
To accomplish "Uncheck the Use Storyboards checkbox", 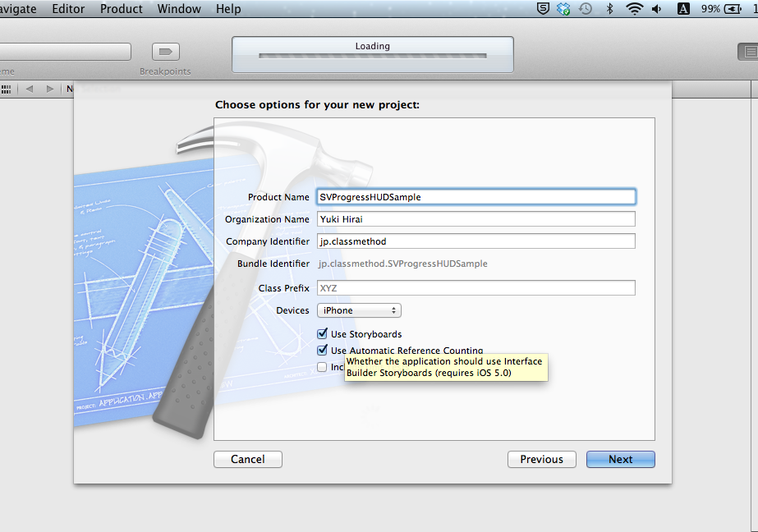I will pyautogui.click(x=324, y=334).
